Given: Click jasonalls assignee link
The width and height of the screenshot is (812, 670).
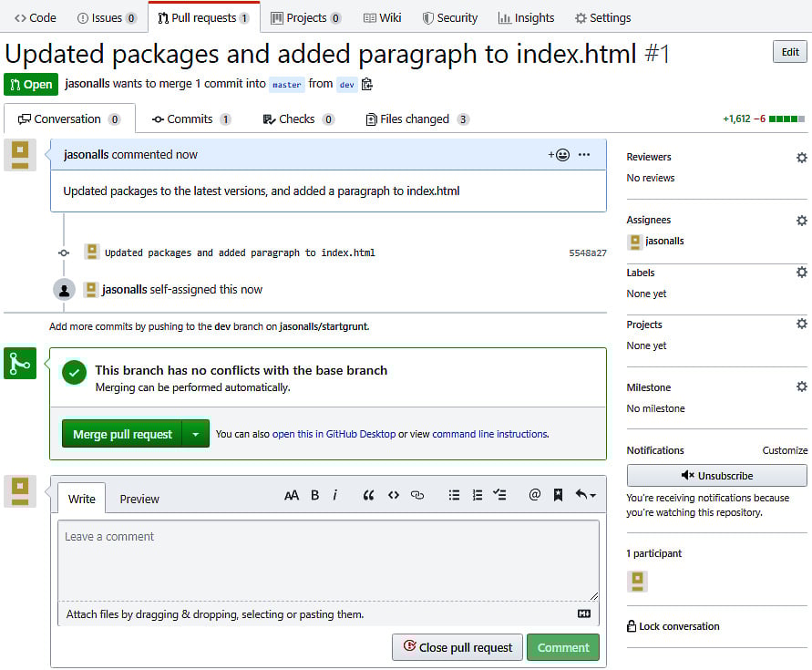Looking at the screenshot, I should [x=664, y=241].
